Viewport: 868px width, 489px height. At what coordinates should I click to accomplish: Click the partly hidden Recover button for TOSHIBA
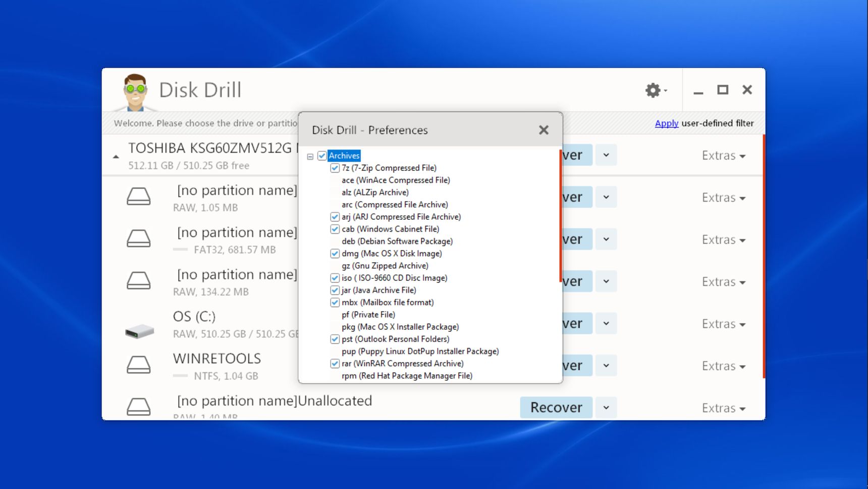tap(578, 155)
